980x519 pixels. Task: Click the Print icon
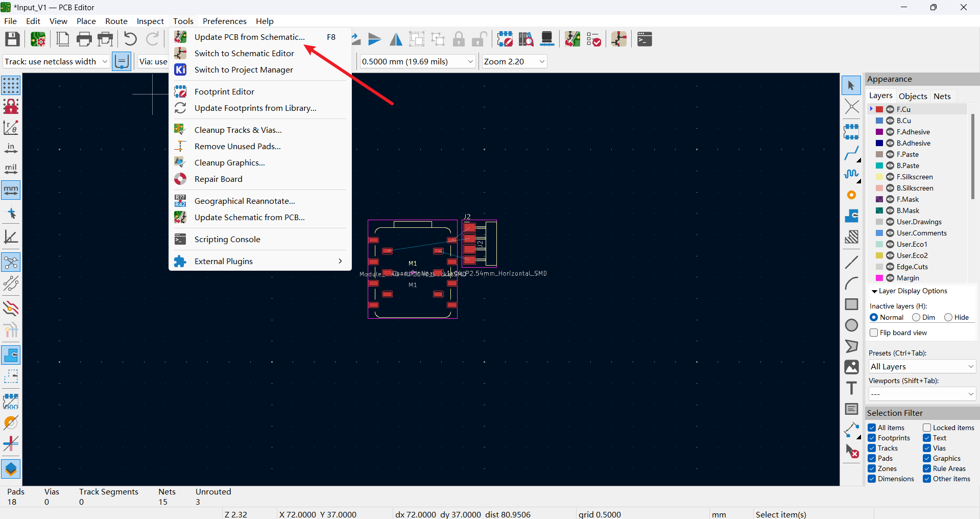(x=84, y=39)
